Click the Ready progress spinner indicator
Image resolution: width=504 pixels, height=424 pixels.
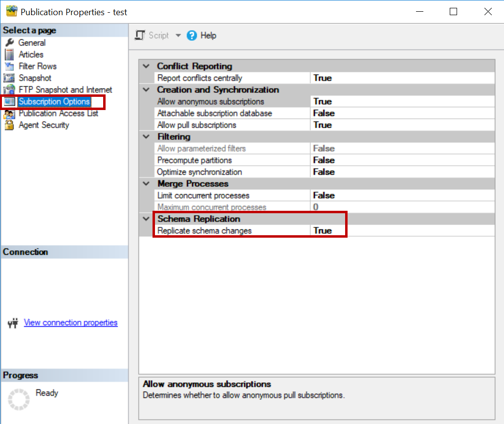pyautogui.click(x=20, y=399)
